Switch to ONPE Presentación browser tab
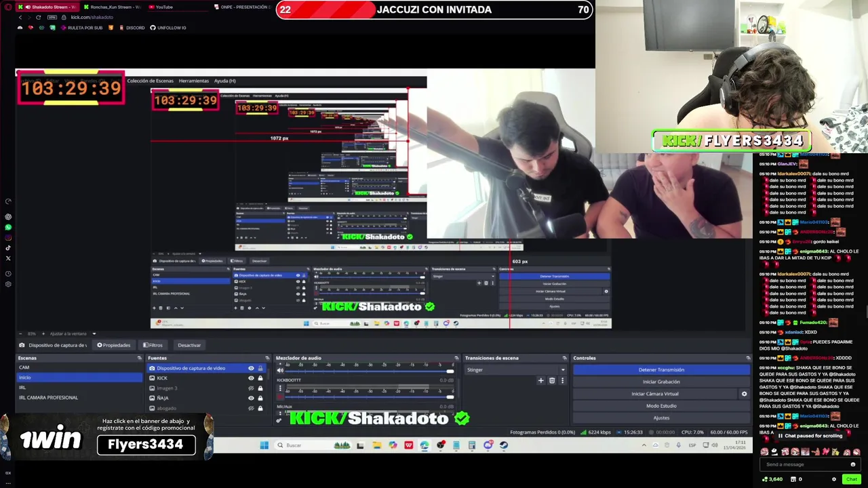The image size is (868, 488). (242, 7)
